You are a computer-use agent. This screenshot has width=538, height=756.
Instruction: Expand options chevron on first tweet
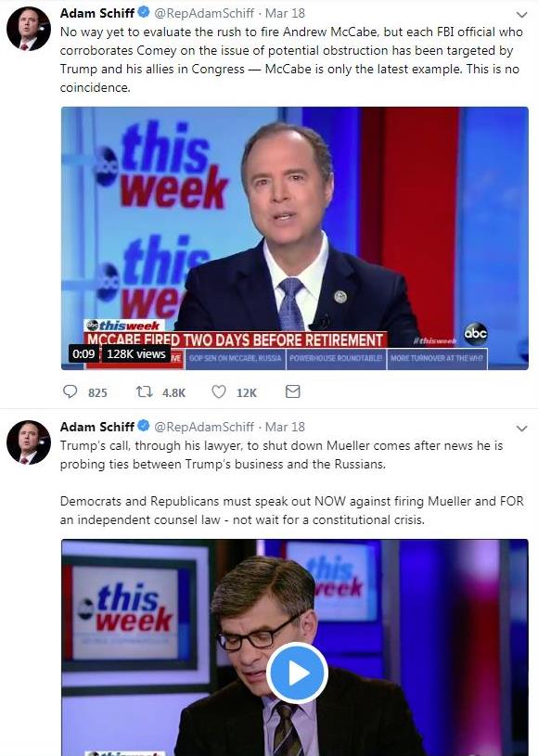(521, 15)
